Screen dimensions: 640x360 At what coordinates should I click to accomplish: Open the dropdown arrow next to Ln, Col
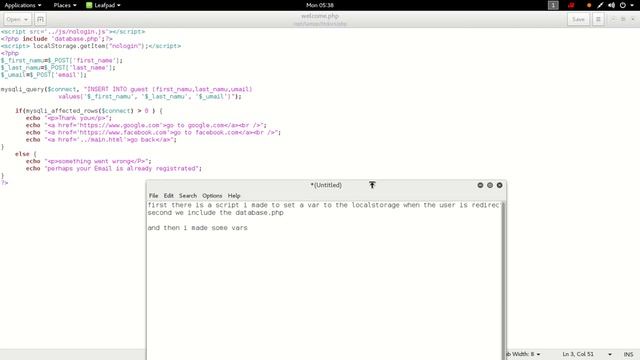click(x=610, y=354)
